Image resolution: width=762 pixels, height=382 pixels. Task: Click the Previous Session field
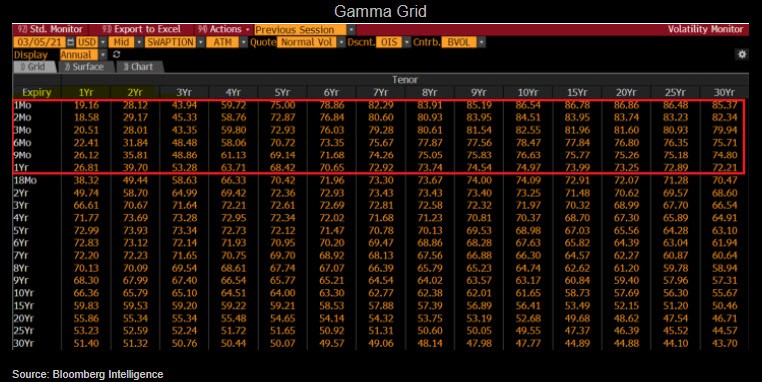coord(300,30)
